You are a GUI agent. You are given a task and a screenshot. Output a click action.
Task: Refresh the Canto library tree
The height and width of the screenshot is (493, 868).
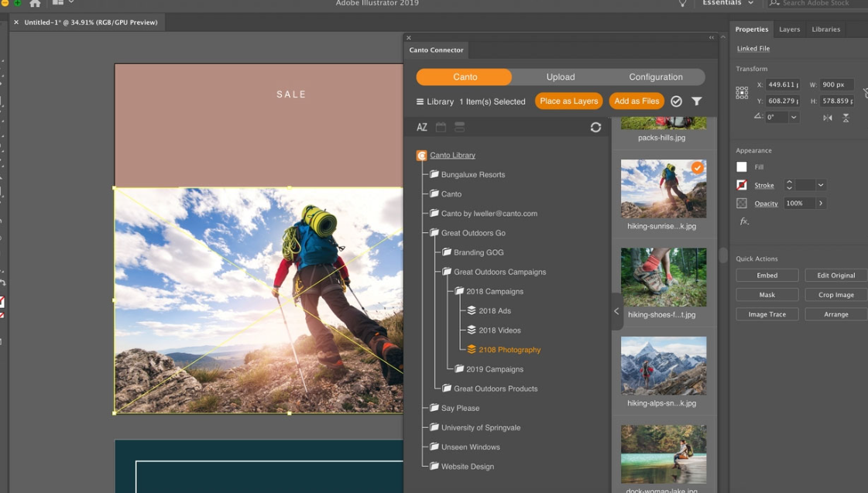[x=595, y=127]
